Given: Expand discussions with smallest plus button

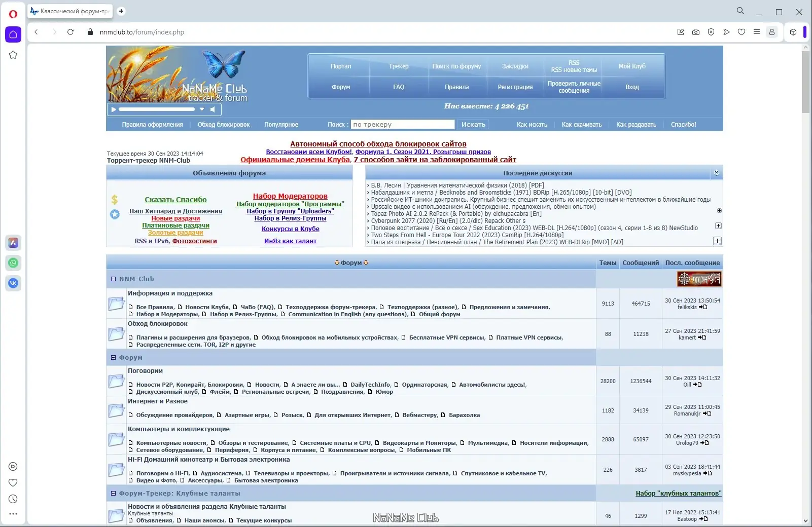Looking at the screenshot, I should (x=719, y=210).
